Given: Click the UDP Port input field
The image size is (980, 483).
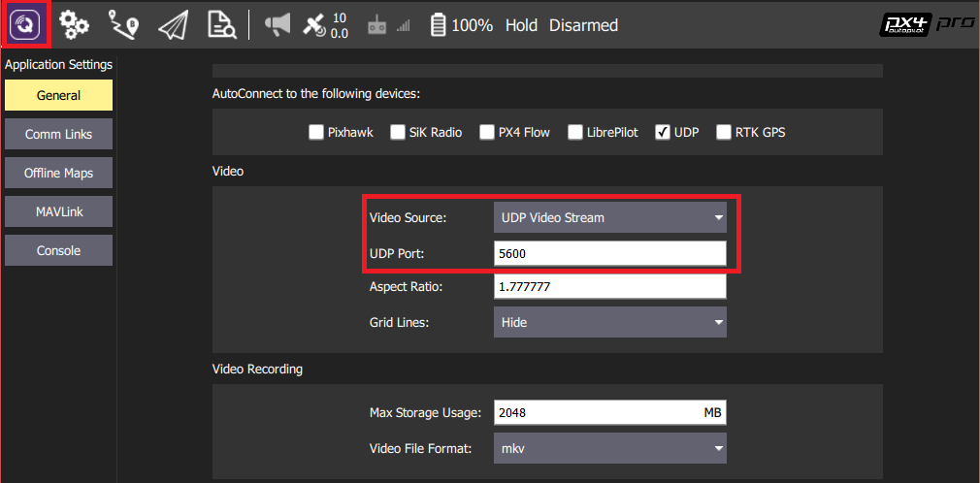Looking at the screenshot, I should [x=609, y=253].
